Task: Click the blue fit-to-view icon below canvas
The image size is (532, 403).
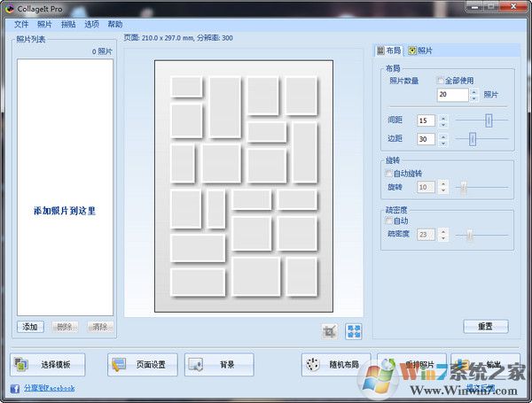Action: pyautogui.click(x=354, y=331)
